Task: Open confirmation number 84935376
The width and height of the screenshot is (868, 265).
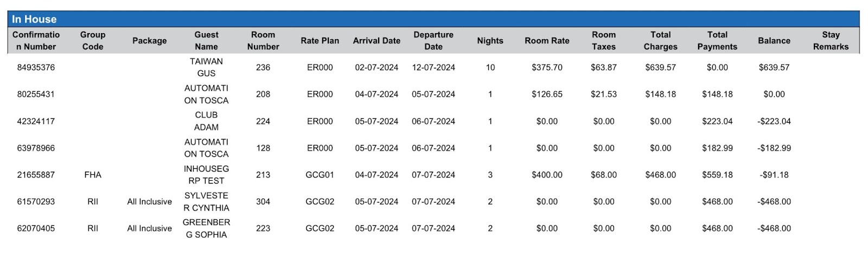Action: (36, 67)
